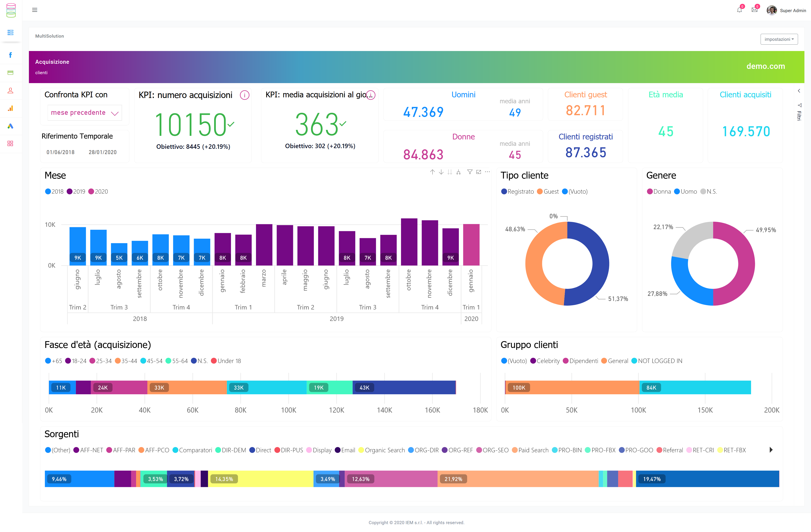This screenshot has width=811, height=532.
Task: Open the main navigation hamburger menu
Action: [x=35, y=10]
